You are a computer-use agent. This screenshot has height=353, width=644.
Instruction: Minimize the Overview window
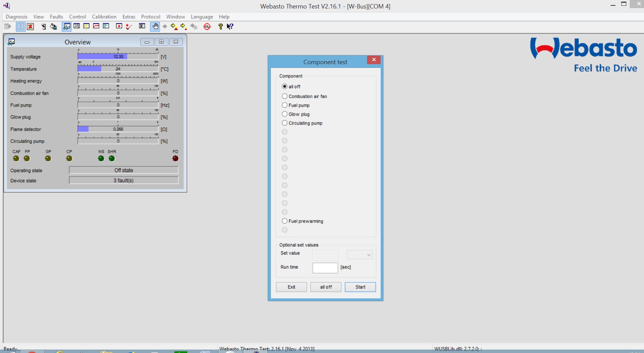click(147, 42)
